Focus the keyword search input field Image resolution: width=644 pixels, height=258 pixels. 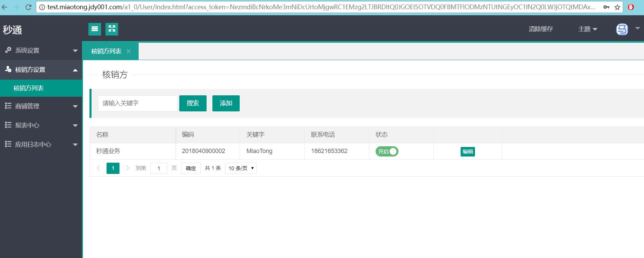click(x=137, y=103)
